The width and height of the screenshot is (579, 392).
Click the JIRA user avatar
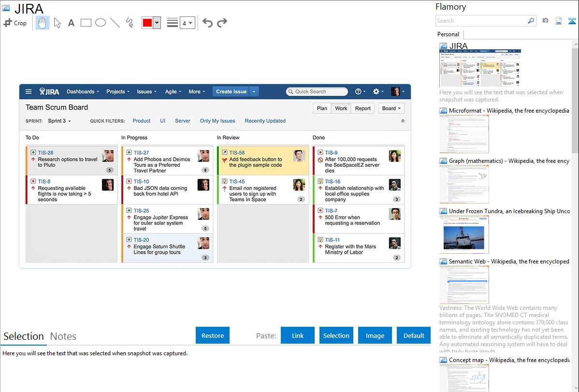click(395, 92)
